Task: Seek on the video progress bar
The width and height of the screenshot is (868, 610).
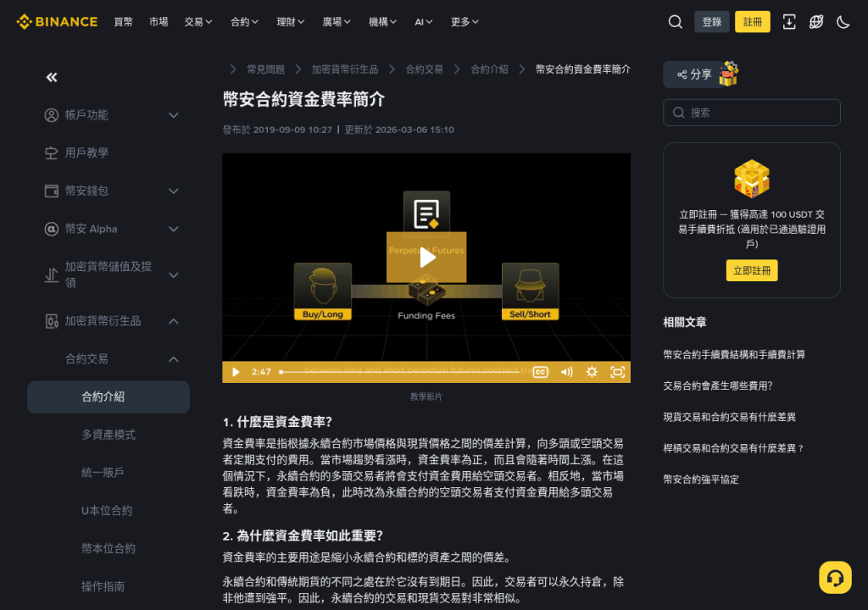Action: click(401, 372)
